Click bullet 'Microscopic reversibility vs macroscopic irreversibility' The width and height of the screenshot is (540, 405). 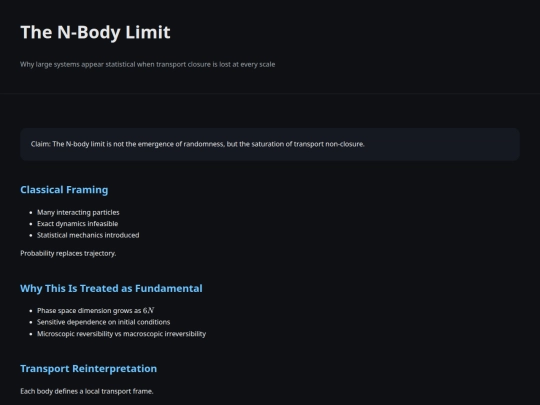tap(122, 334)
